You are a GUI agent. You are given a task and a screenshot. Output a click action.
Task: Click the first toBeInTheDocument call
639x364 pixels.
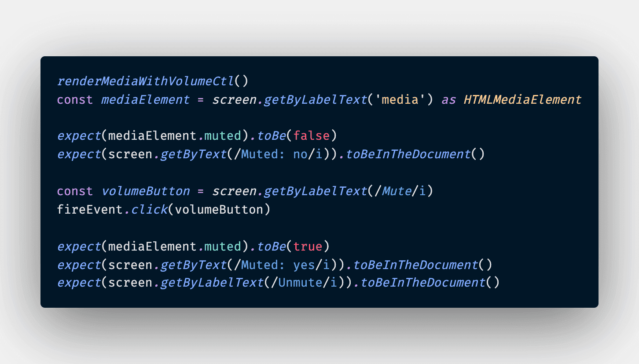408,154
